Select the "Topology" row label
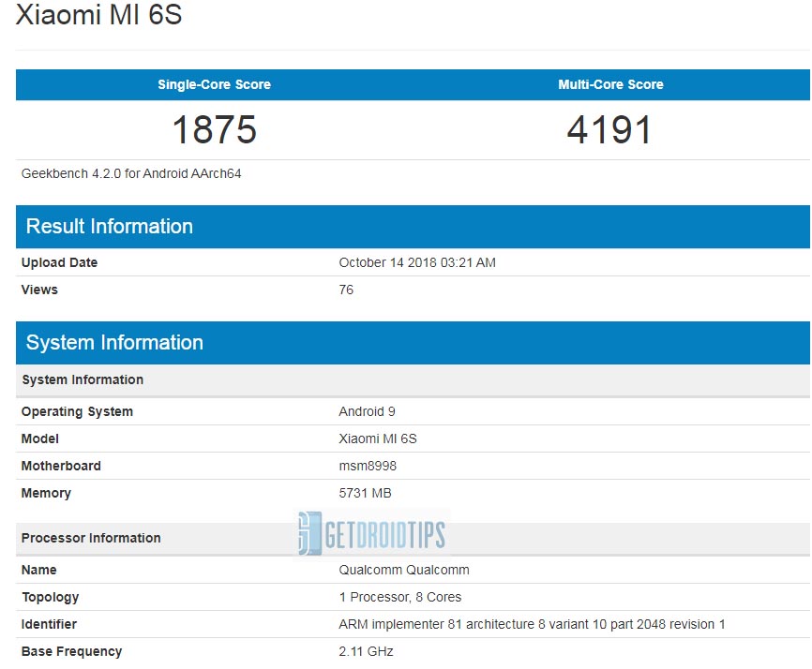812x669 pixels. 51,597
